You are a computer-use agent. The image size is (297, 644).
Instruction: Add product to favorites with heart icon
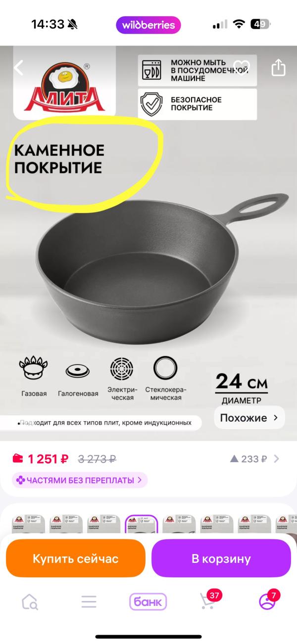click(x=241, y=67)
